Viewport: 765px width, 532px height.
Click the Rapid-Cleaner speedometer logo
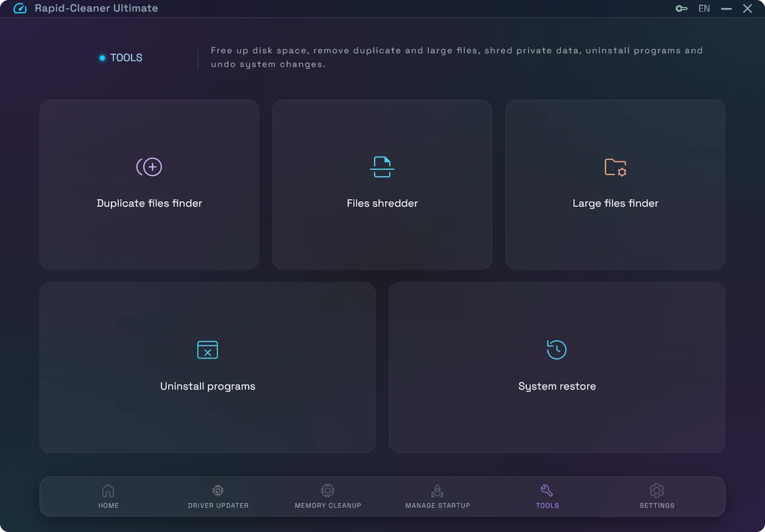coord(20,9)
